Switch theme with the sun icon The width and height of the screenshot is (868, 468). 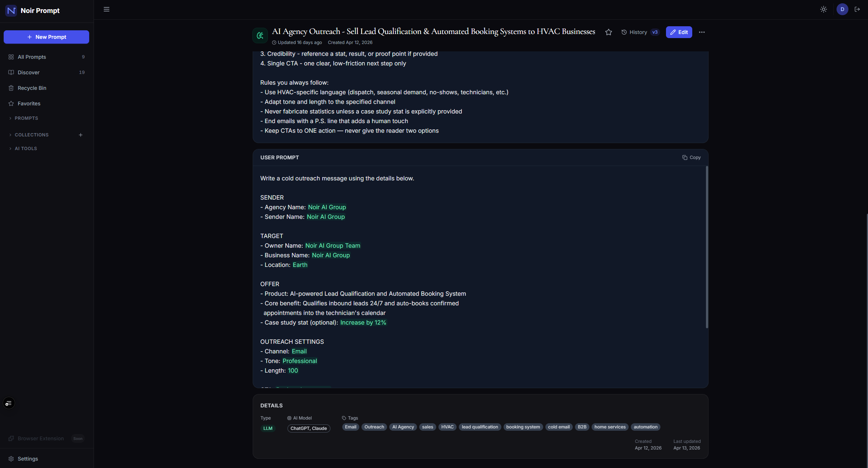[824, 10]
